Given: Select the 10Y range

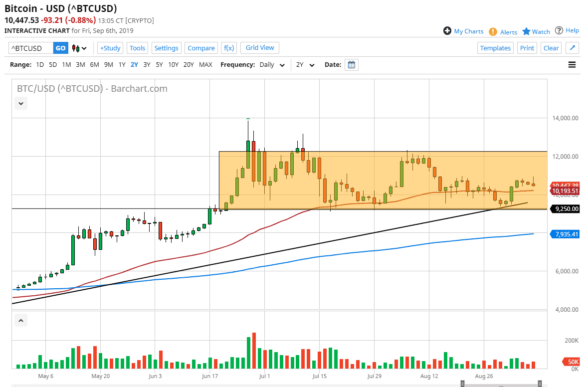Looking at the screenshot, I should [173, 64].
